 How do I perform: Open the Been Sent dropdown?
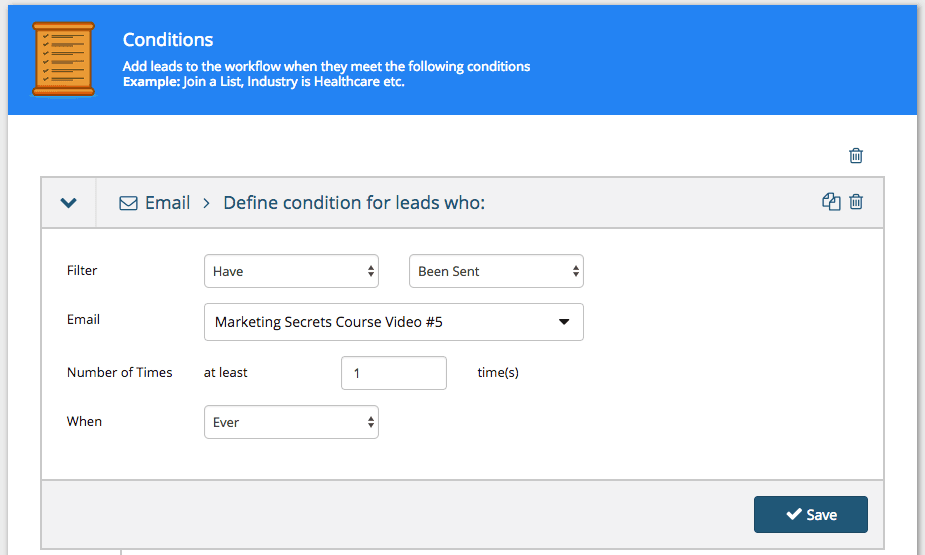[496, 271]
